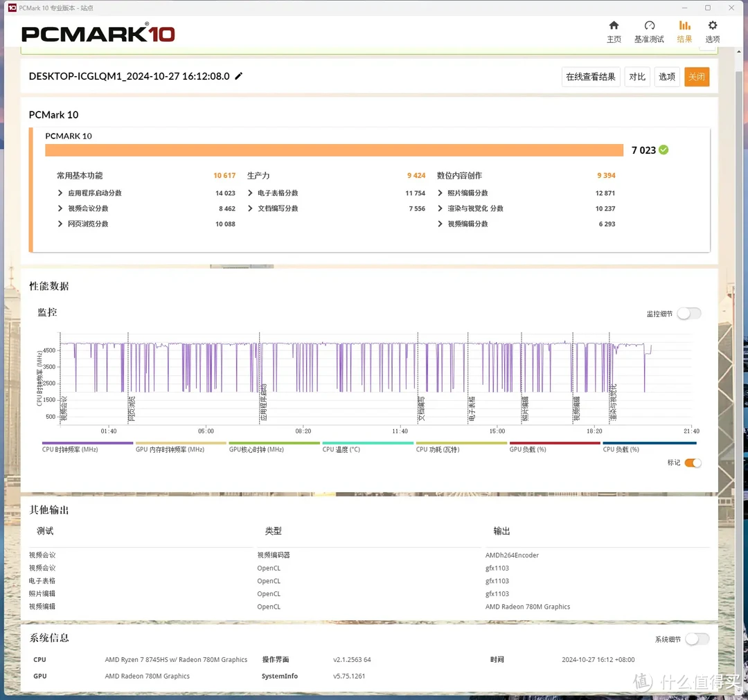Viewport: 748px width, 700px height.
Task: Select CPU 负载 (%) legend item
Action: click(x=650, y=447)
